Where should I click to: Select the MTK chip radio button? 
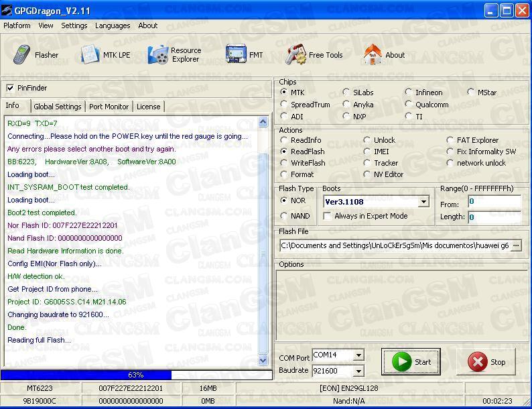point(283,92)
